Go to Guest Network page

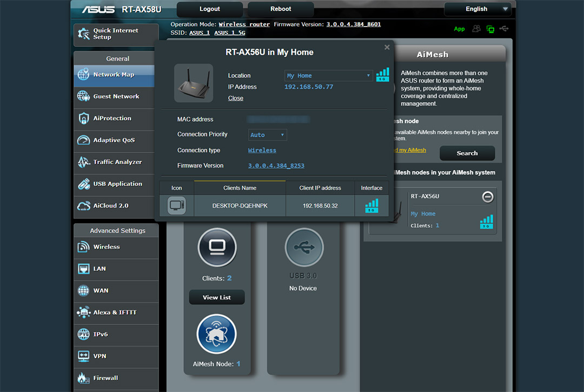(x=114, y=97)
